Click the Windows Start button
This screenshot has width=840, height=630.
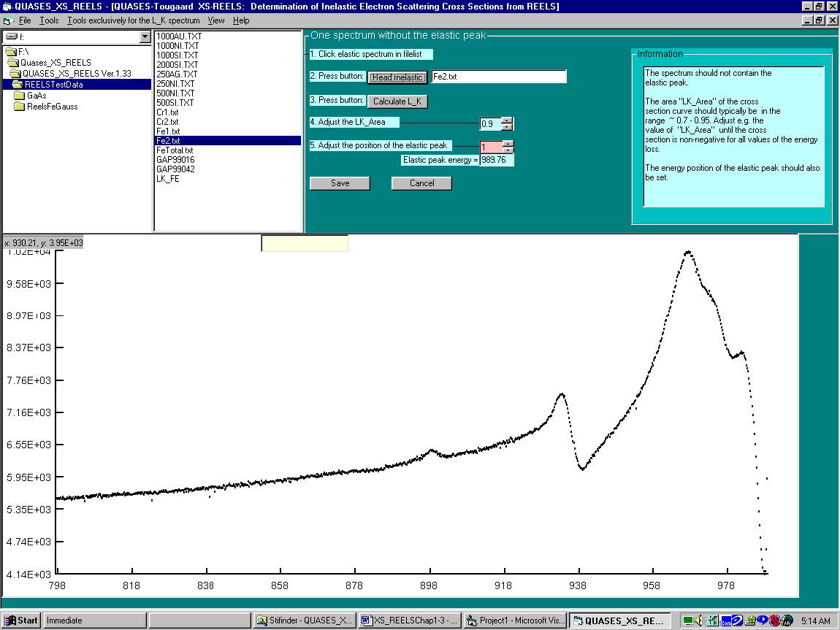(x=21, y=621)
